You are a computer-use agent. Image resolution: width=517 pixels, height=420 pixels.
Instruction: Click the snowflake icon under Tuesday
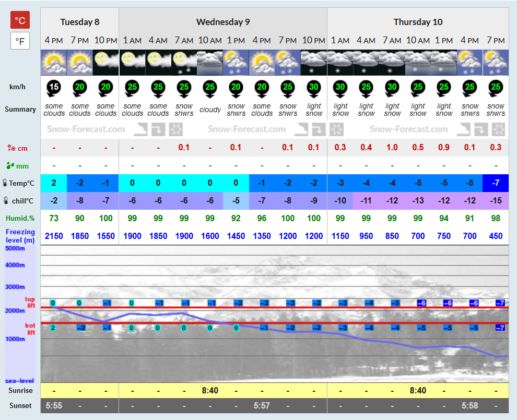(x=176, y=129)
